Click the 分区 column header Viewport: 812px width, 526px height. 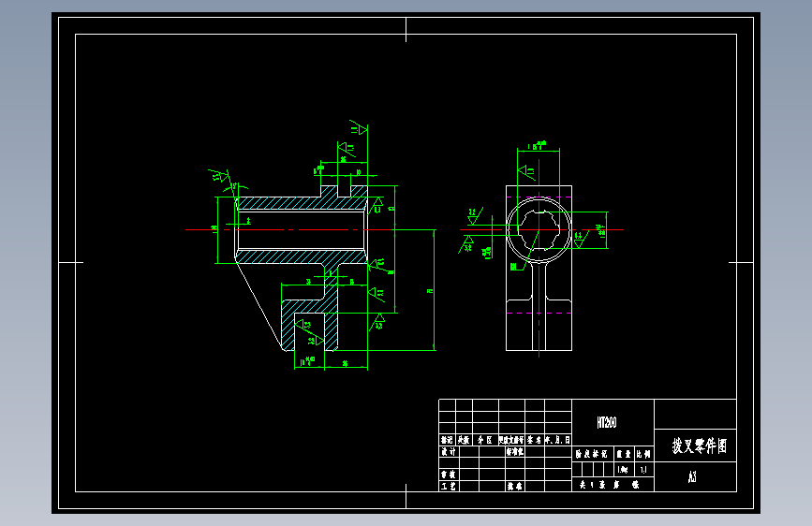click(485, 440)
